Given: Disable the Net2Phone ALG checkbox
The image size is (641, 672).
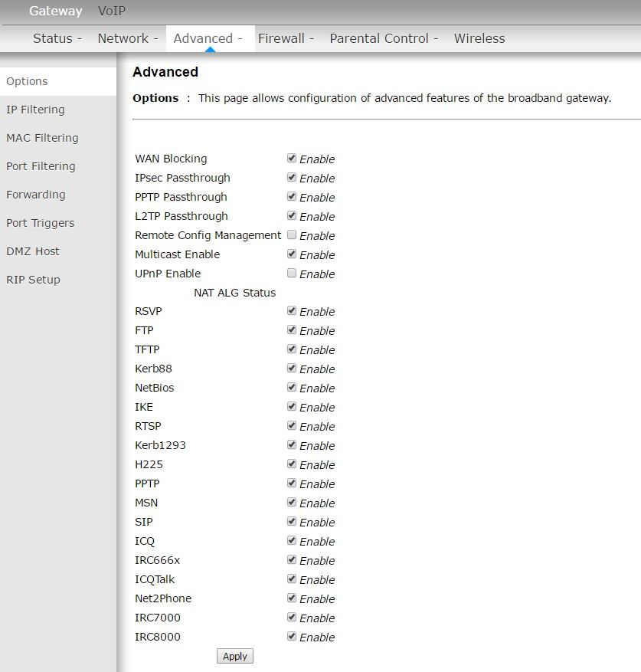Looking at the screenshot, I should tap(292, 598).
